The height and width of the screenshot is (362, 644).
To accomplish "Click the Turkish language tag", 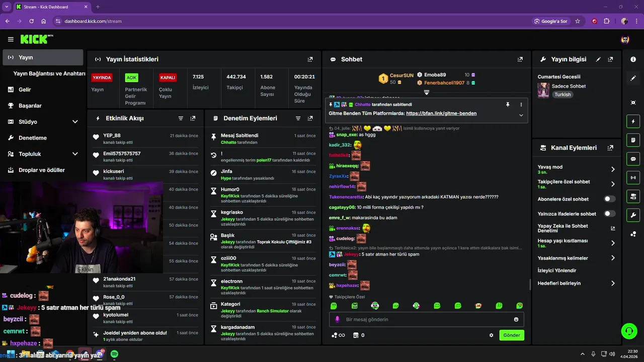I will point(562,95).
